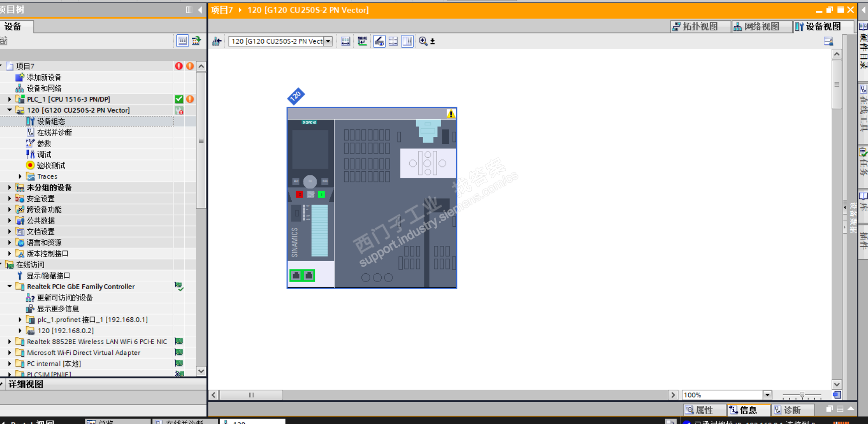
Task: Expand the Traces folder
Action: pyautogui.click(x=20, y=177)
